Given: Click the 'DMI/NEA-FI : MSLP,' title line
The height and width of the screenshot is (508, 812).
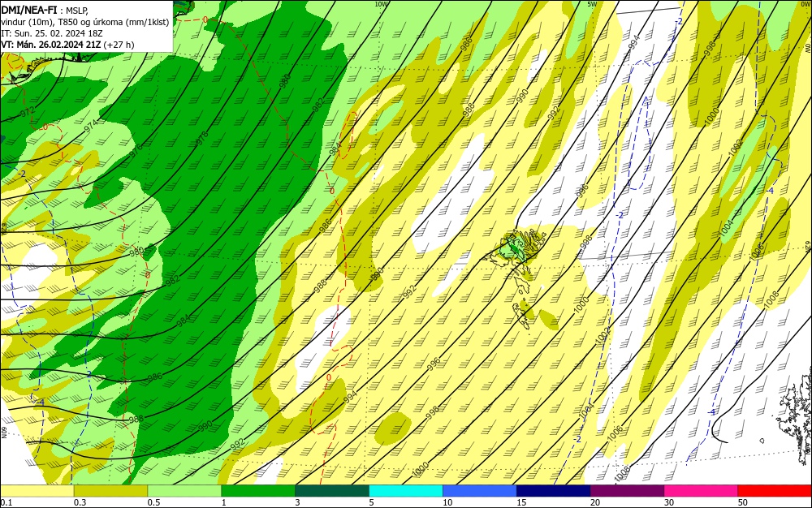Looking at the screenshot, I should point(45,9).
